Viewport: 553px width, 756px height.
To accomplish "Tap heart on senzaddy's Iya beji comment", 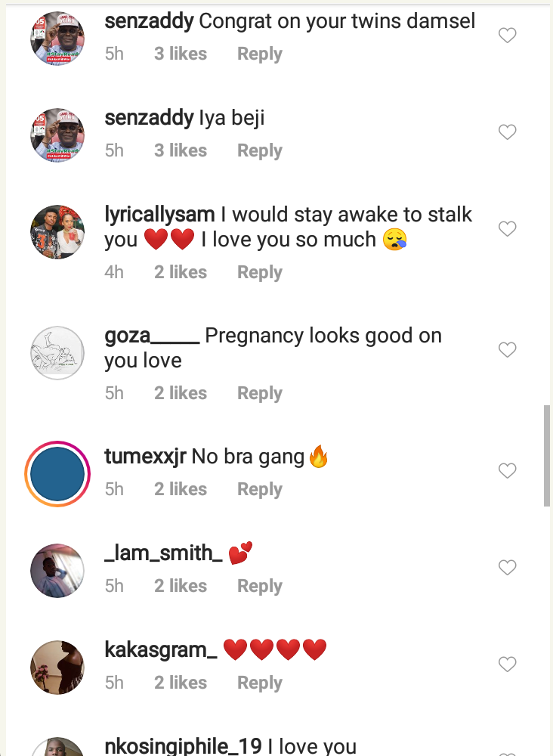I will 508,132.
